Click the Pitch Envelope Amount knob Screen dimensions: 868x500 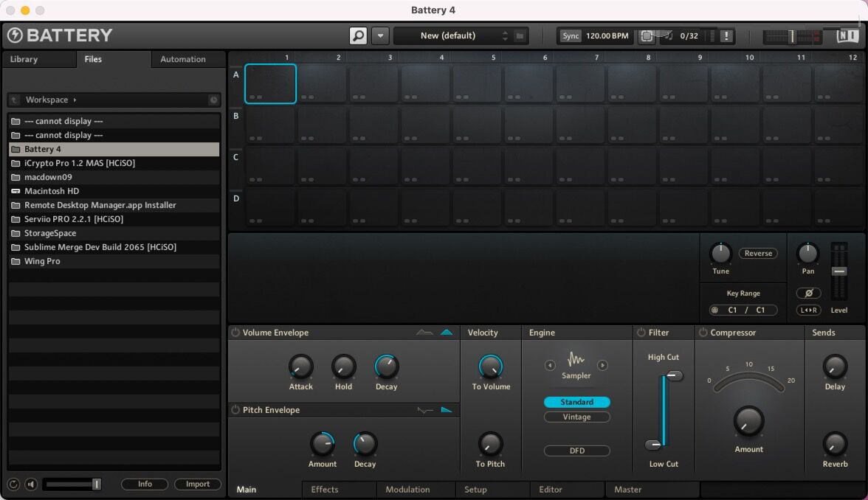tap(322, 444)
